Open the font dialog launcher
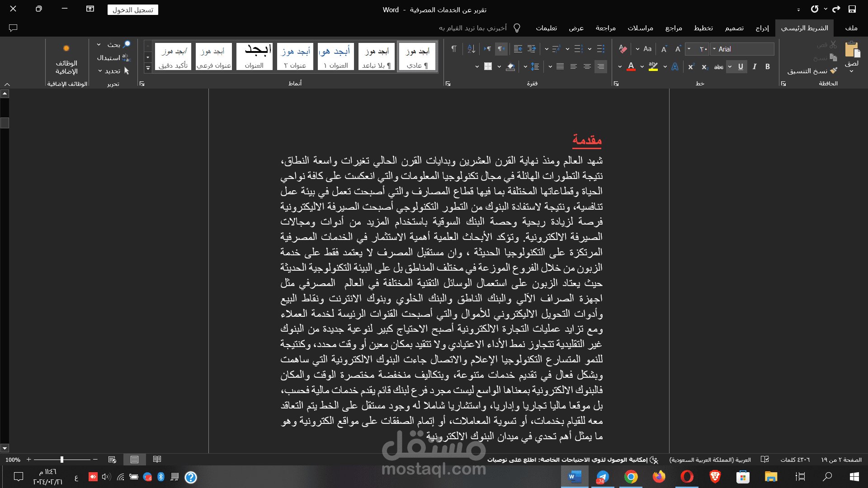Viewport: 868px width, 488px height. pos(616,84)
